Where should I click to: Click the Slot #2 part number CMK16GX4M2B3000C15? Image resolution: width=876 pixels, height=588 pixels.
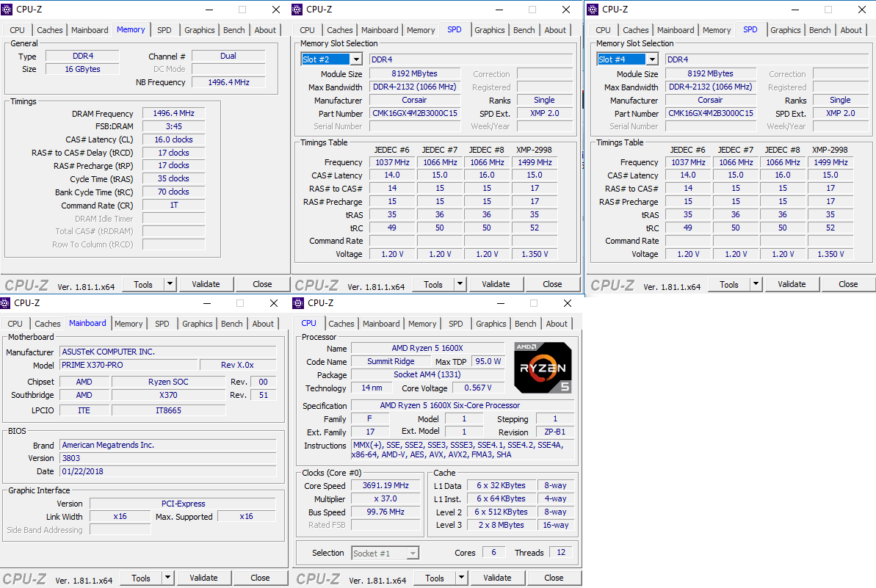415,113
